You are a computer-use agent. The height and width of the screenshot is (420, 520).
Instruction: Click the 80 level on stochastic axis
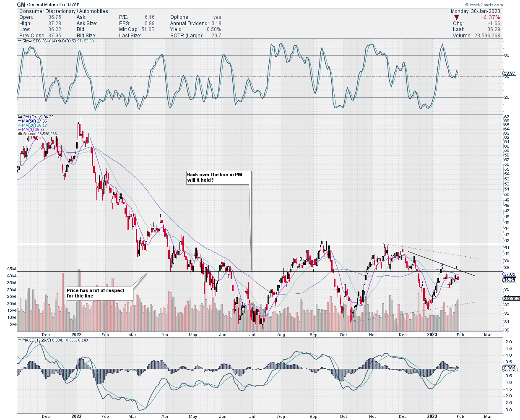tap(507, 55)
